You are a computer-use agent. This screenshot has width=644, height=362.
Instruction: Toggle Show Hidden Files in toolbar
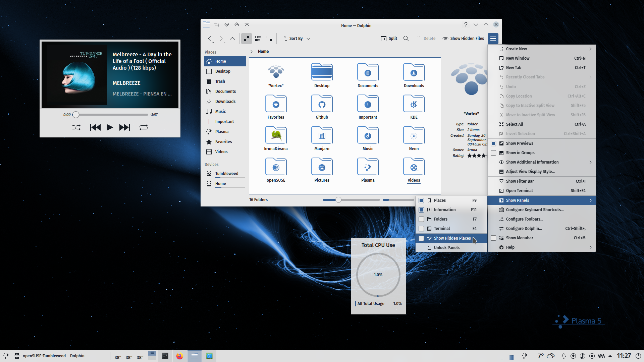(463, 39)
